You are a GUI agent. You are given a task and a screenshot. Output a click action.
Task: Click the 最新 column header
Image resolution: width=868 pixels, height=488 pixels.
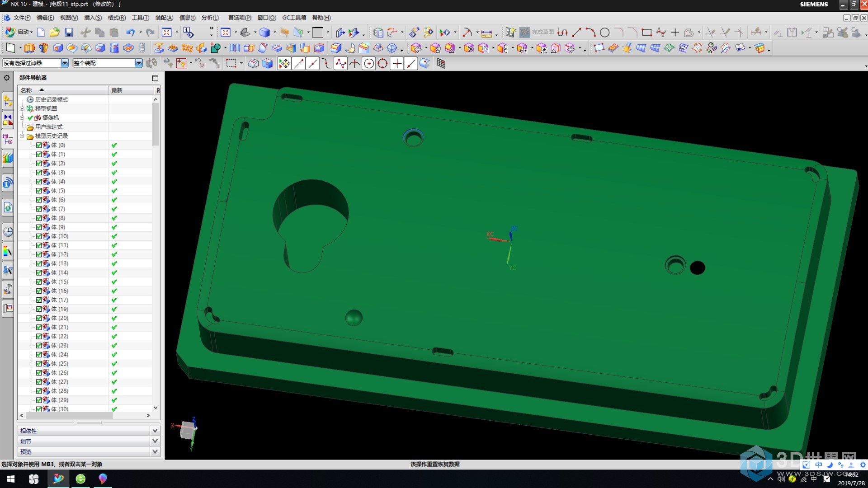click(x=132, y=90)
